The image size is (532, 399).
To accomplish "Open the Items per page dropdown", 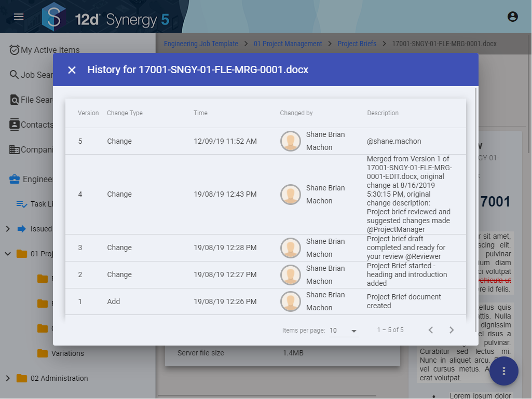I will (344, 331).
